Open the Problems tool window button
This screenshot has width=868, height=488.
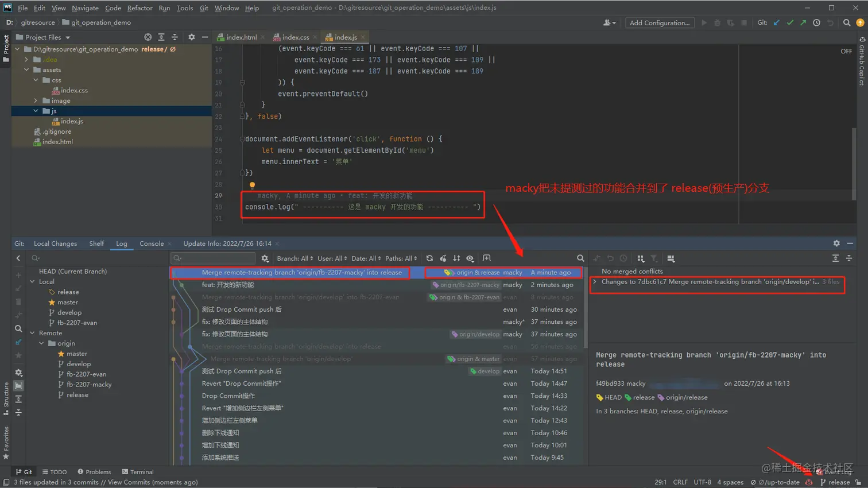[94, 472]
